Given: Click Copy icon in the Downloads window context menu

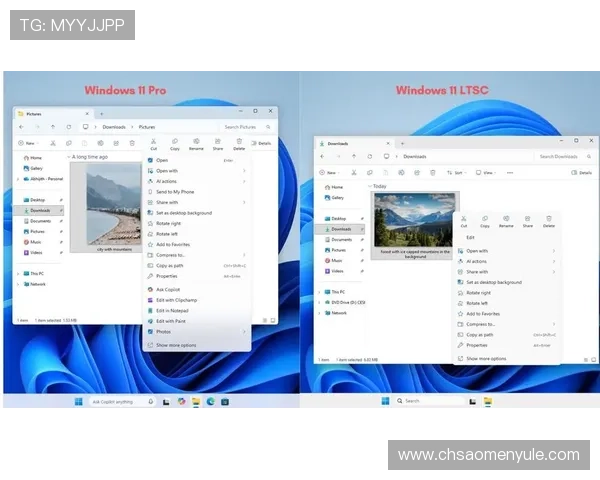Looking at the screenshot, I should [x=485, y=222].
